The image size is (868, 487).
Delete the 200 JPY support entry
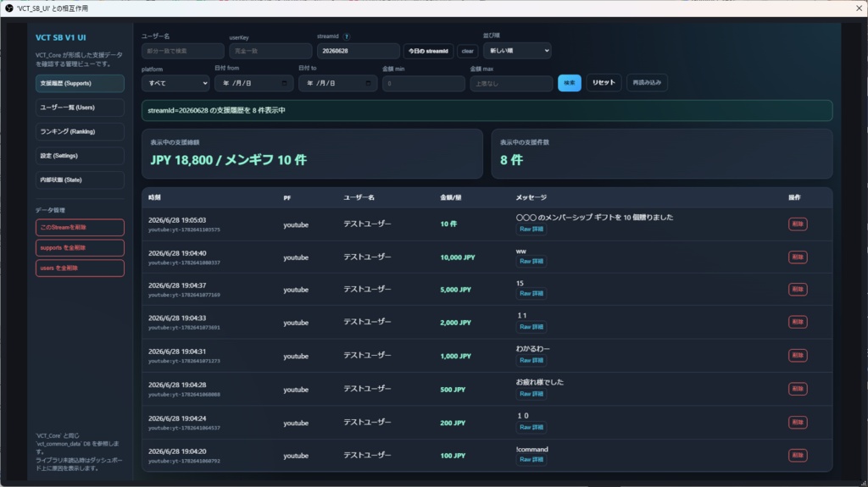point(798,423)
